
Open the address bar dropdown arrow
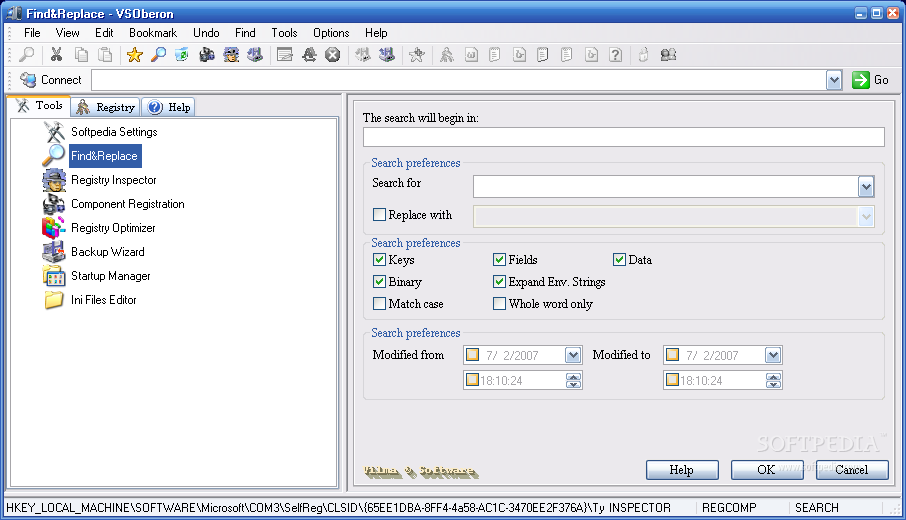pyautogui.click(x=834, y=80)
